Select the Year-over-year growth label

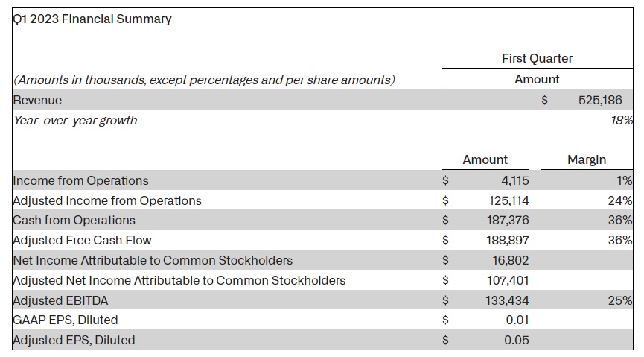click(76, 120)
